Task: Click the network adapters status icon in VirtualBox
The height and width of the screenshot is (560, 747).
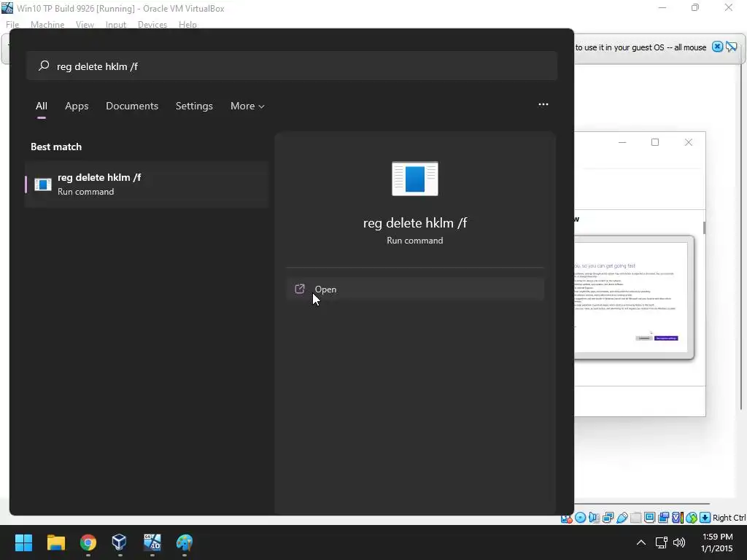Action: pyautogui.click(x=608, y=518)
